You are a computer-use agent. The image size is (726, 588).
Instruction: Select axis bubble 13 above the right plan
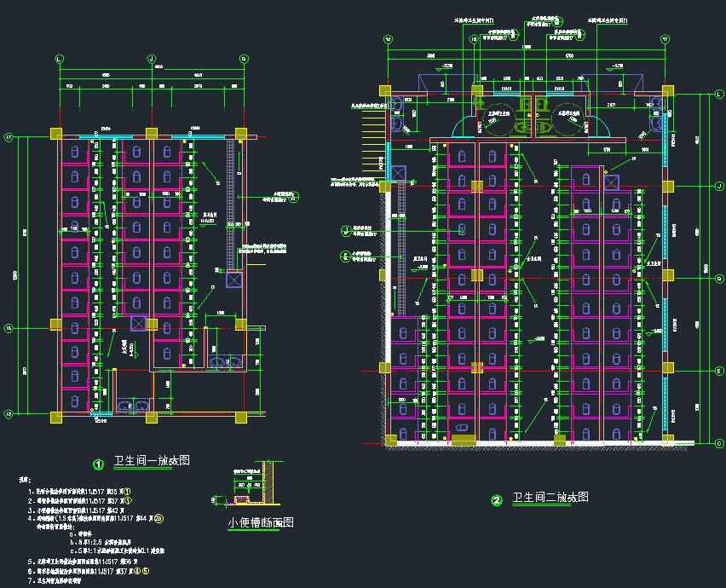tap(388, 39)
